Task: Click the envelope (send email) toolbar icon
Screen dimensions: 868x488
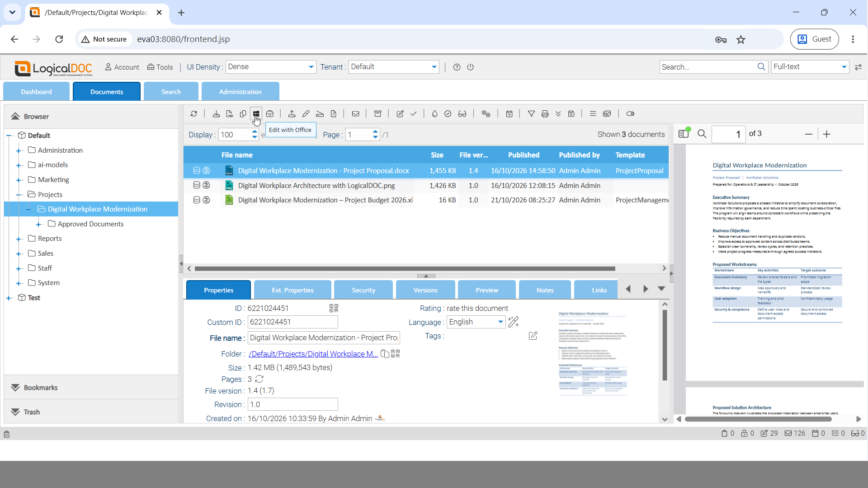Action: tap(356, 114)
